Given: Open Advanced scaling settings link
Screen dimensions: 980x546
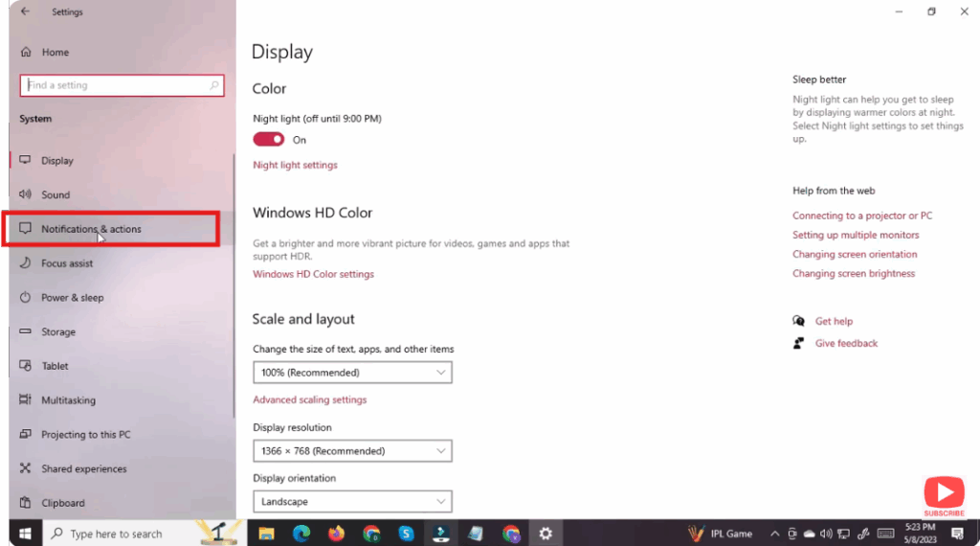Looking at the screenshot, I should point(309,400).
